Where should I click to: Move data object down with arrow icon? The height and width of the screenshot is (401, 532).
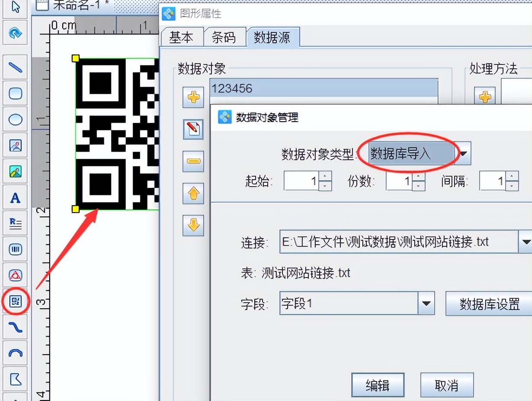click(193, 225)
